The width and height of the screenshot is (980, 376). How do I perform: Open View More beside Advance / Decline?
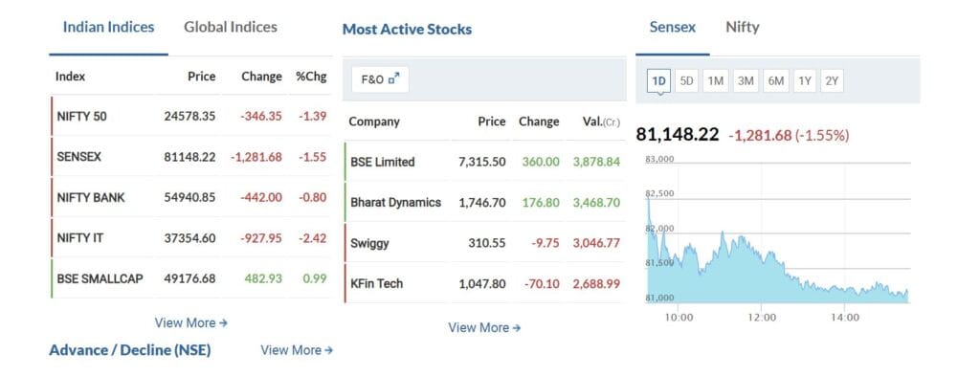coord(297,350)
